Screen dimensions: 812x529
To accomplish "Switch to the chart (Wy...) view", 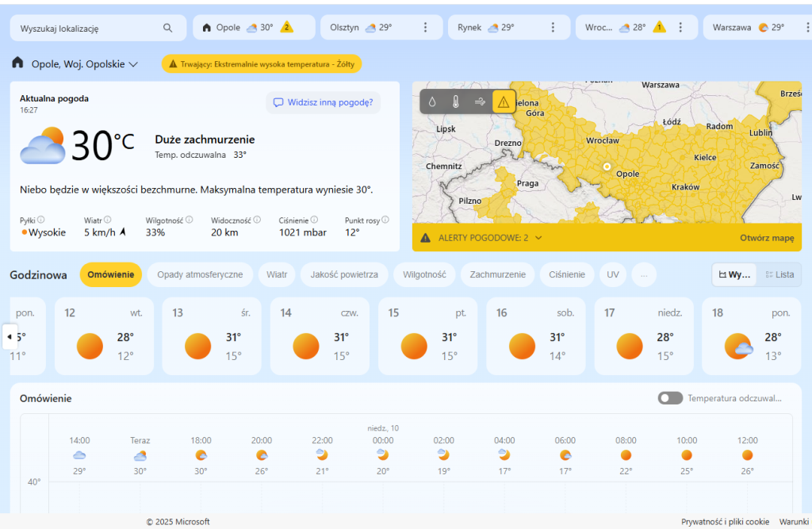I will pyautogui.click(x=734, y=274).
